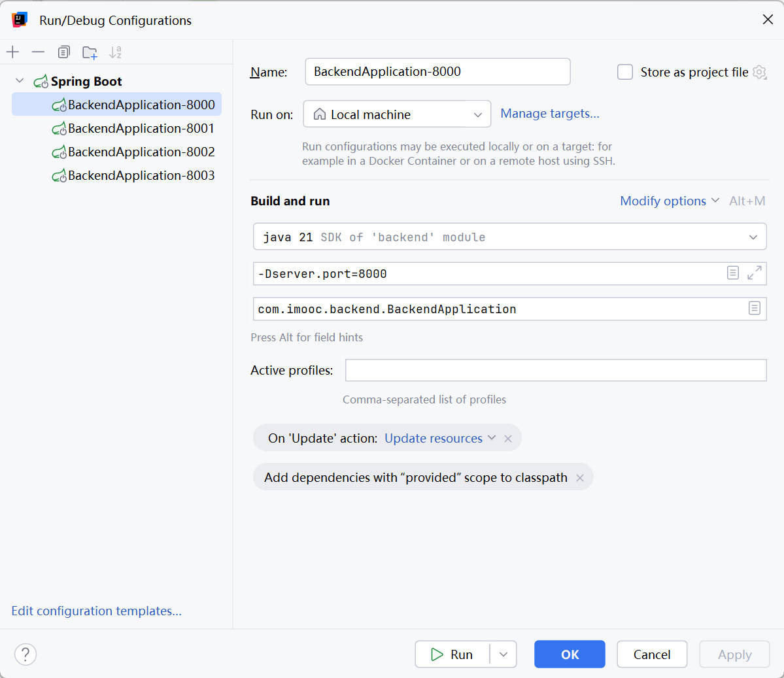The height and width of the screenshot is (678, 784).
Task: Click the Create New Folder icon
Action: [x=90, y=52]
